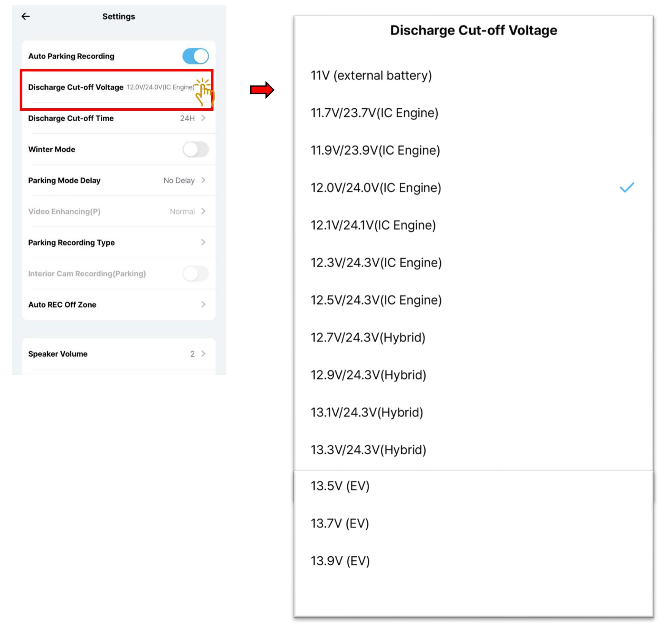The width and height of the screenshot is (672, 640).
Task: Select 13.9V (EV) cut-off voltage
Action: (x=340, y=561)
